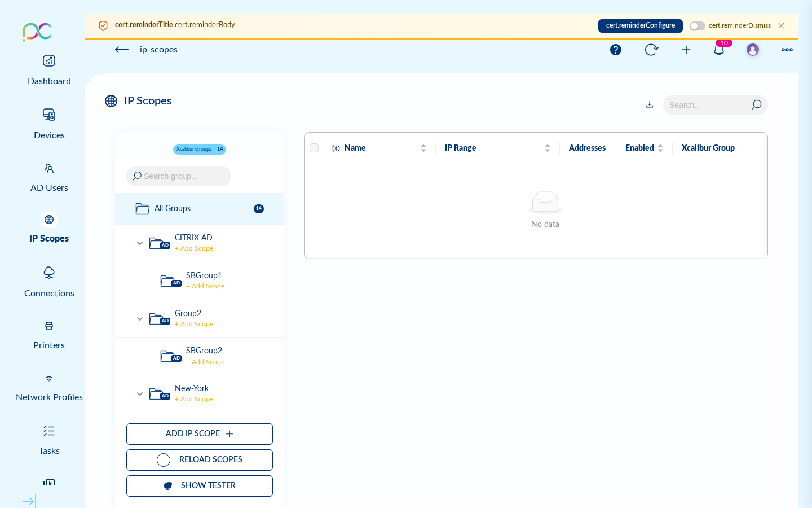This screenshot has height=508, width=812.
Task: Navigate to Connections in sidebar
Action: pyautogui.click(x=49, y=282)
